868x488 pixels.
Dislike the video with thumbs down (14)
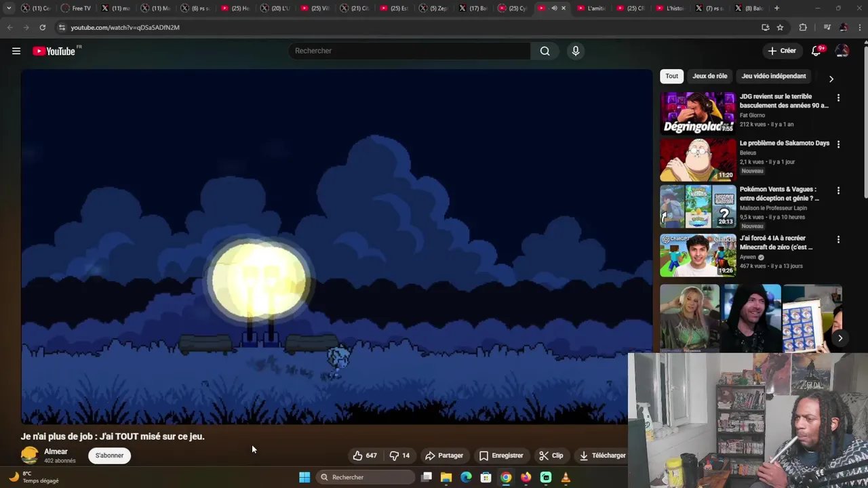tap(399, 455)
